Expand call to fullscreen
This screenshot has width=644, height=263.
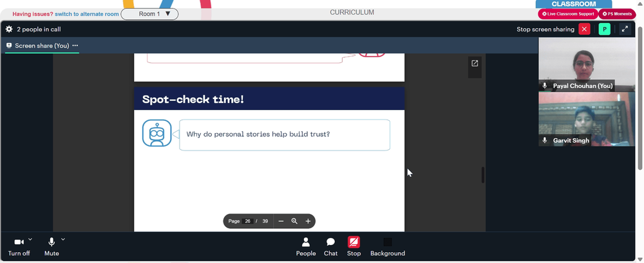coord(625,29)
